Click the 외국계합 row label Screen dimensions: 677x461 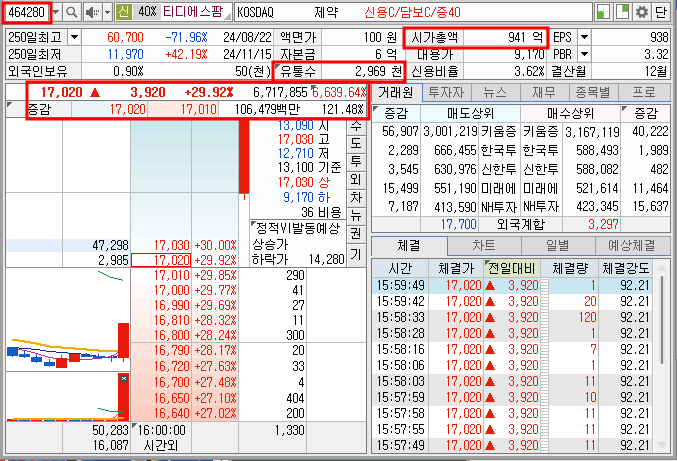(x=520, y=224)
